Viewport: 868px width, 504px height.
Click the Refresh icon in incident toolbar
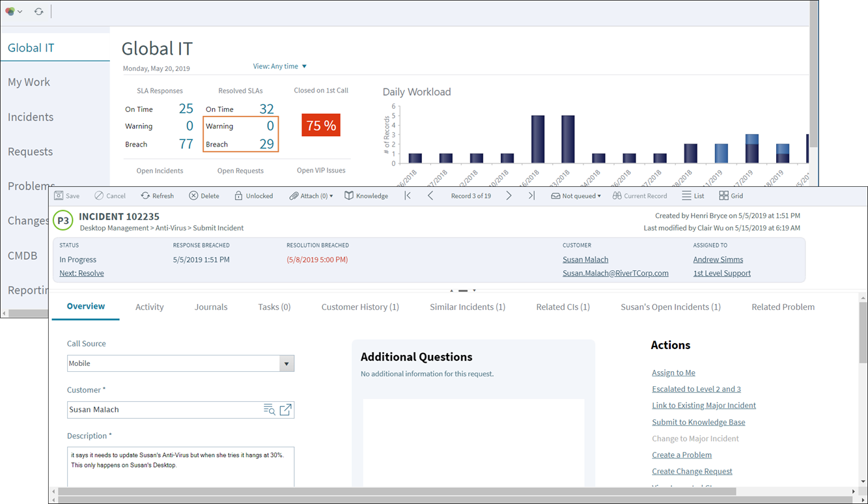coord(145,196)
